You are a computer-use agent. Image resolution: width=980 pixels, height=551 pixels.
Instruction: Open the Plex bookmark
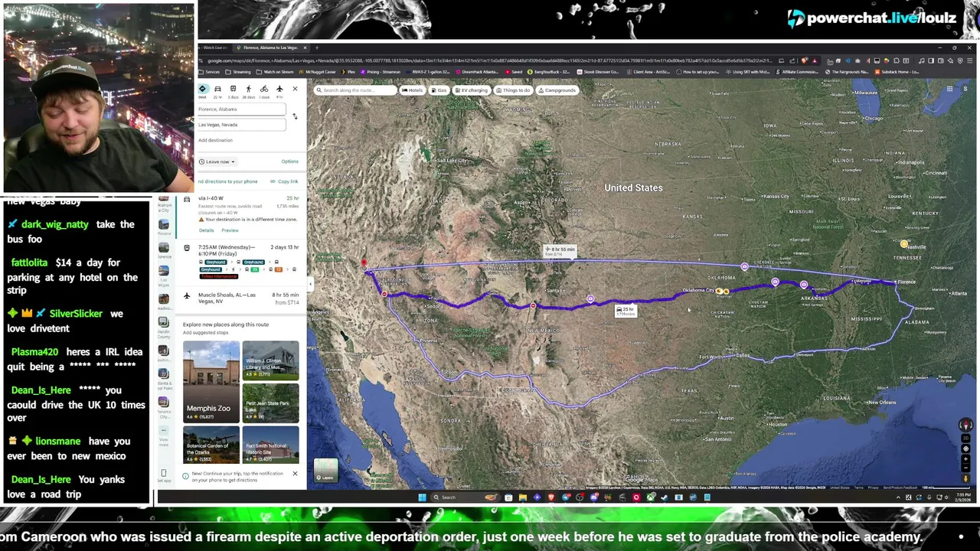coord(349,72)
